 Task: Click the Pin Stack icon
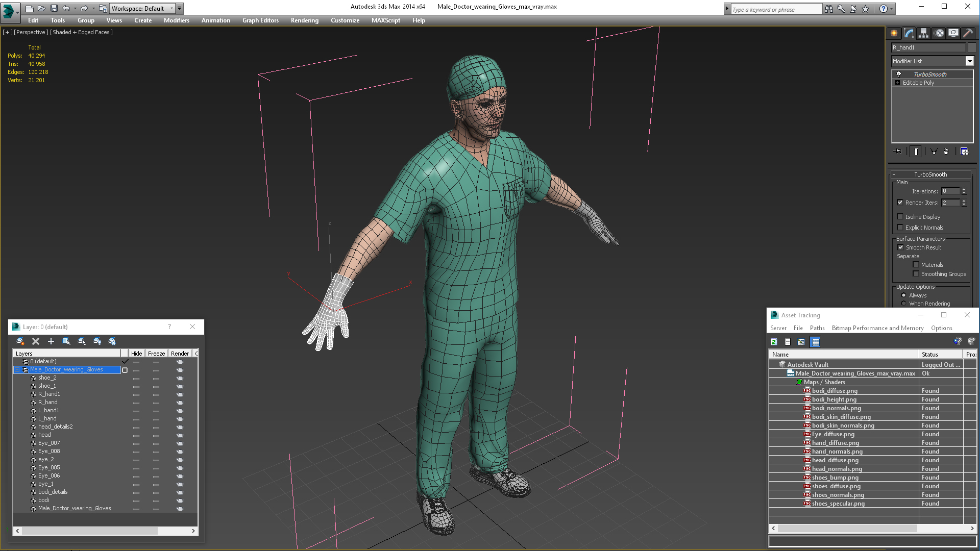click(898, 152)
